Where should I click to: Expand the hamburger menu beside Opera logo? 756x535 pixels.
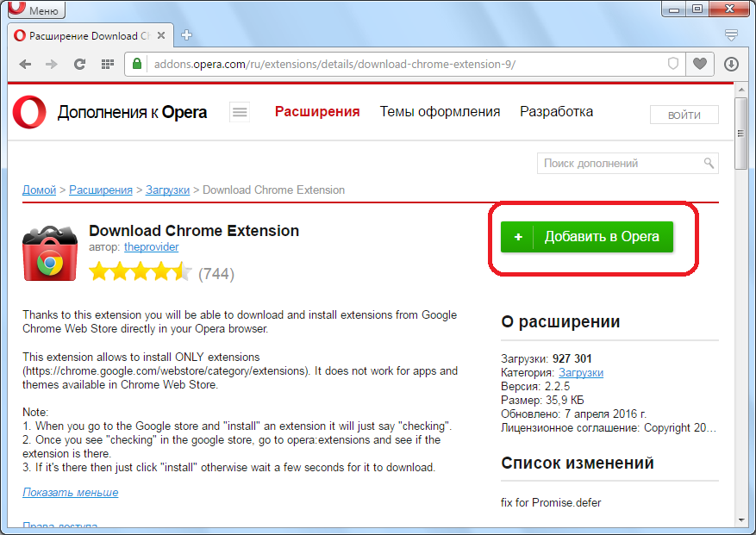pyautogui.click(x=240, y=112)
